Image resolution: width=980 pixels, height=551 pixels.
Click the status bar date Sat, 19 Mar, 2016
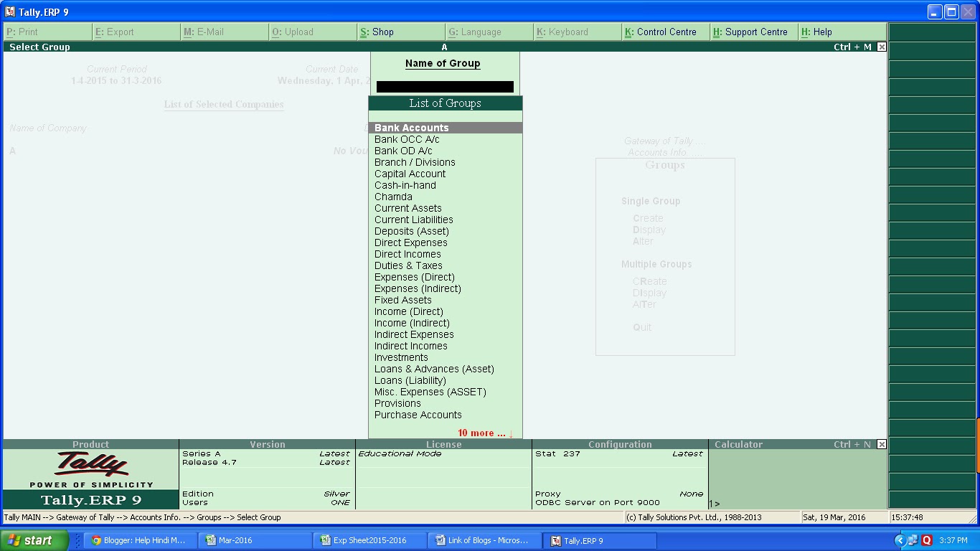[x=834, y=517]
